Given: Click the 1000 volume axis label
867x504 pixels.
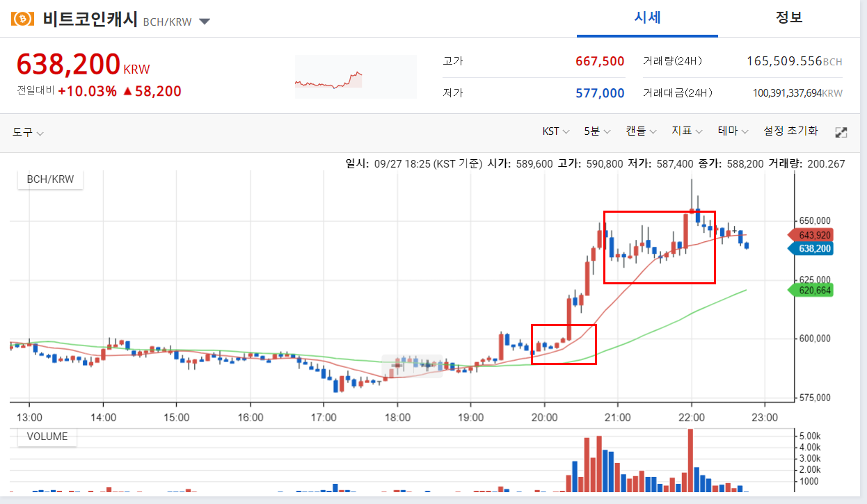Looking at the screenshot, I should pyautogui.click(x=809, y=481).
